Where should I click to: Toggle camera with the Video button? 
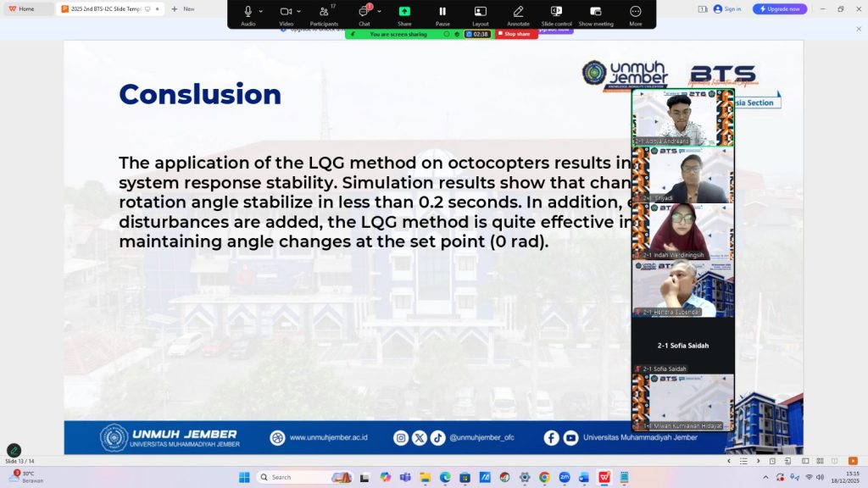point(286,12)
